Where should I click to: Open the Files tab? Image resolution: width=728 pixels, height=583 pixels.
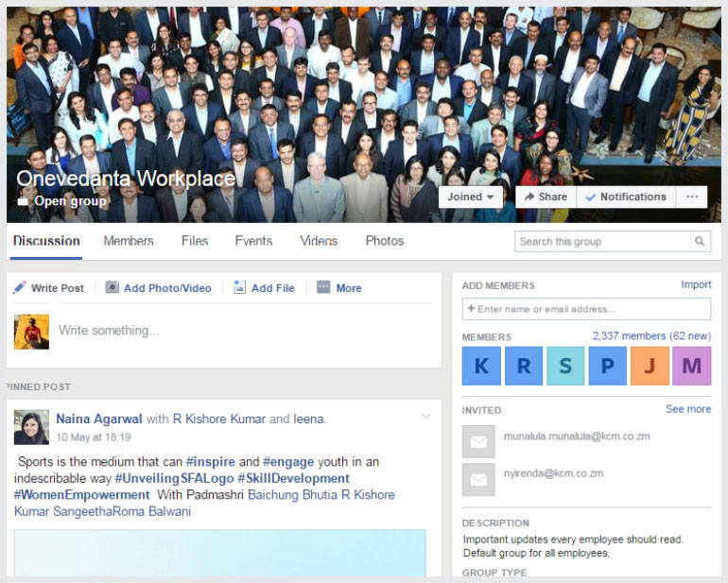[195, 241]
